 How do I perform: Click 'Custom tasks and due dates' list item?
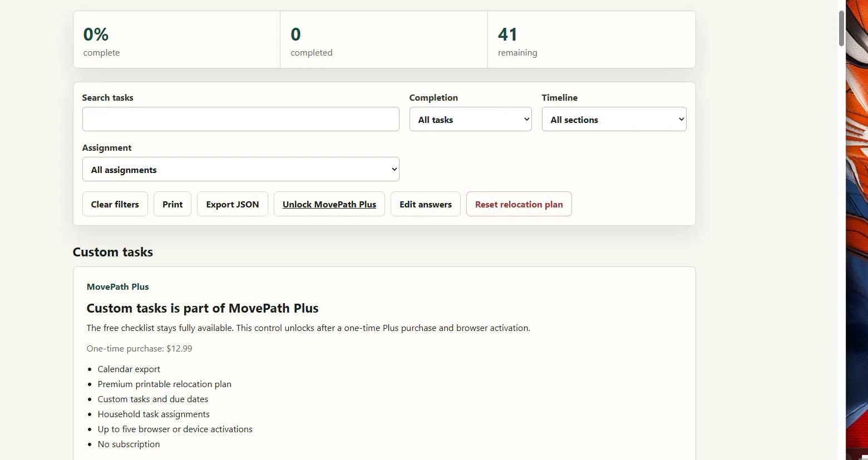tap(153, 399)
